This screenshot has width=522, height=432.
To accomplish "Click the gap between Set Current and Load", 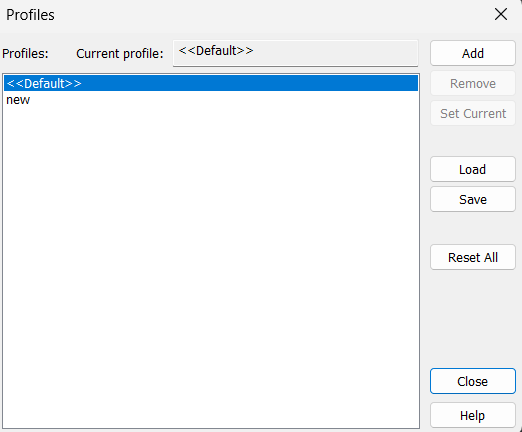I will [x=473, y=141].
